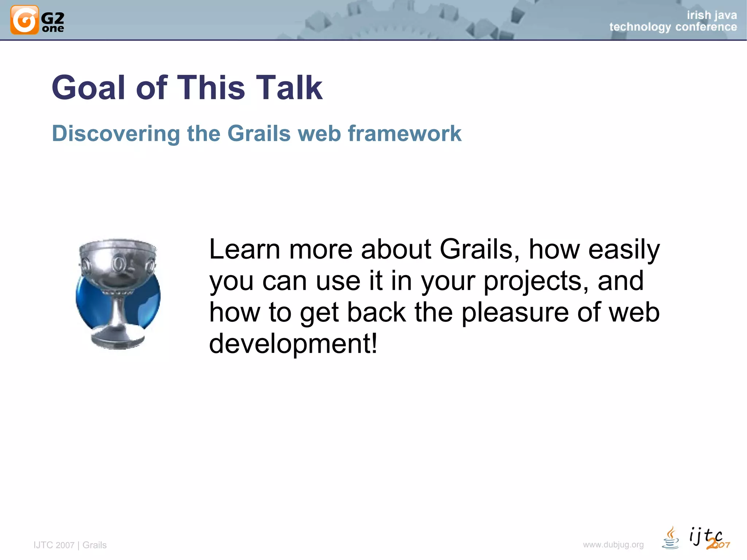Click the orange G2One swirl icon
The height and width of the screenshot is (560, 747).
click(x=24, y=20)
